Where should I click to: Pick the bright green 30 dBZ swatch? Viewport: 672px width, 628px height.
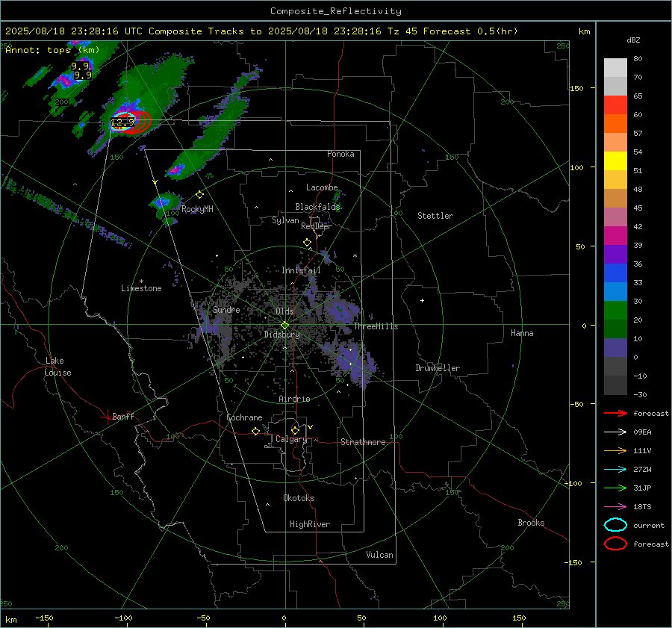pyautogui.click(x=615, y=310)
